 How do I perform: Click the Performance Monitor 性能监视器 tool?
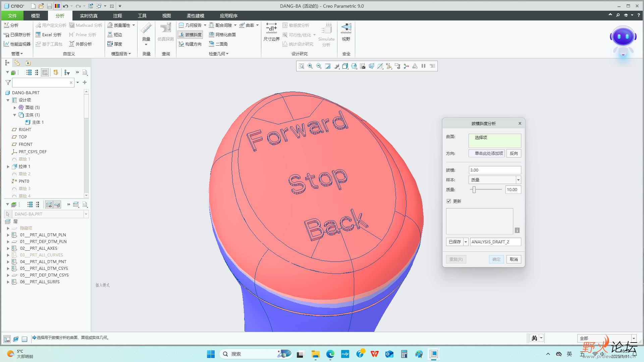pos(17,44)
